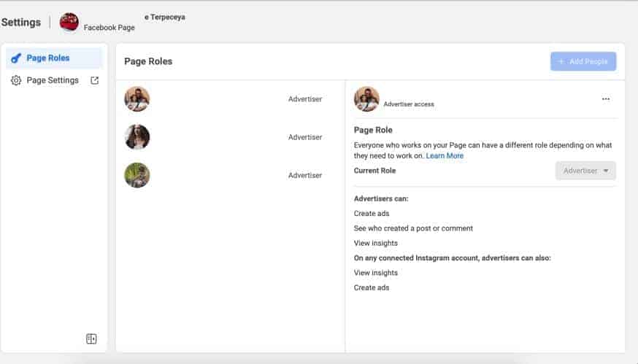
Task: Click the gear icon for Page Settings
Action: click(x=16, y=80)
